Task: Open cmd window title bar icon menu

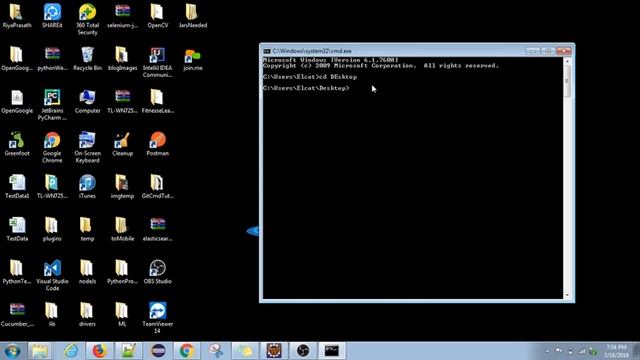Action: (267, 51)
